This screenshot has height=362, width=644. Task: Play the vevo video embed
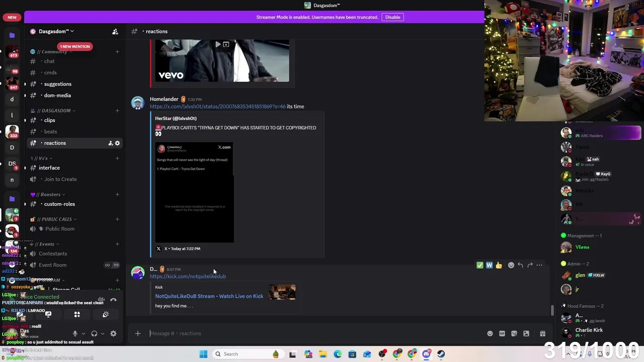tap(217, 45)
